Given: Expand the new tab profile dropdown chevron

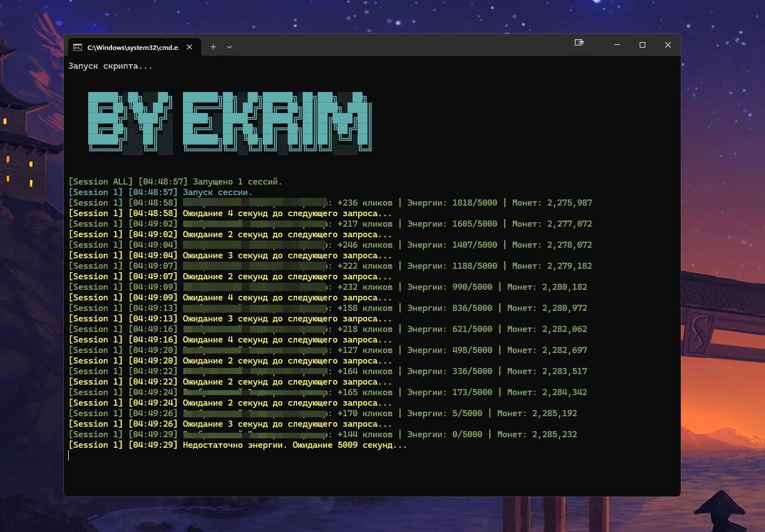Looking at the screenshot, I should tap(229, 47).
